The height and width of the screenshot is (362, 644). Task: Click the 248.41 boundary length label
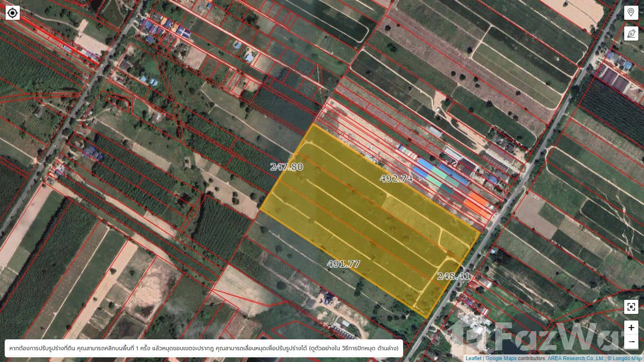[453, 276]
